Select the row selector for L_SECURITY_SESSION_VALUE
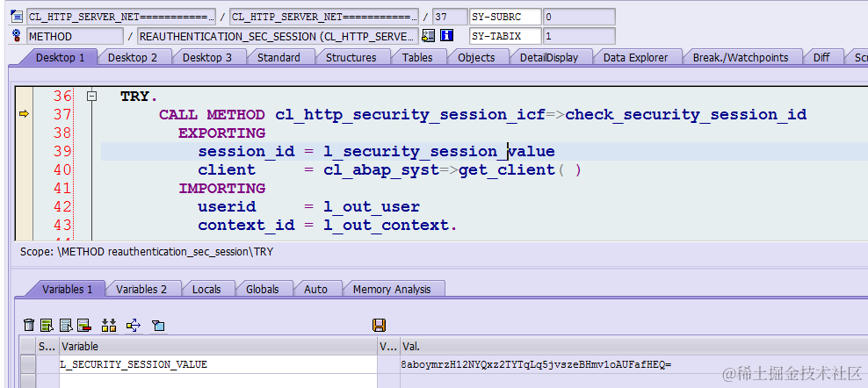868x388 pixels. [28, 364]
